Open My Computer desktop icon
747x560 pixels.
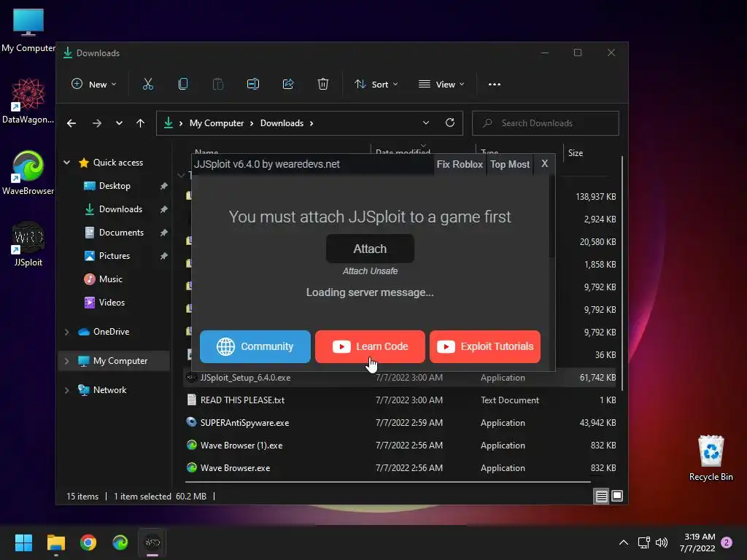[x=28, y=29]
